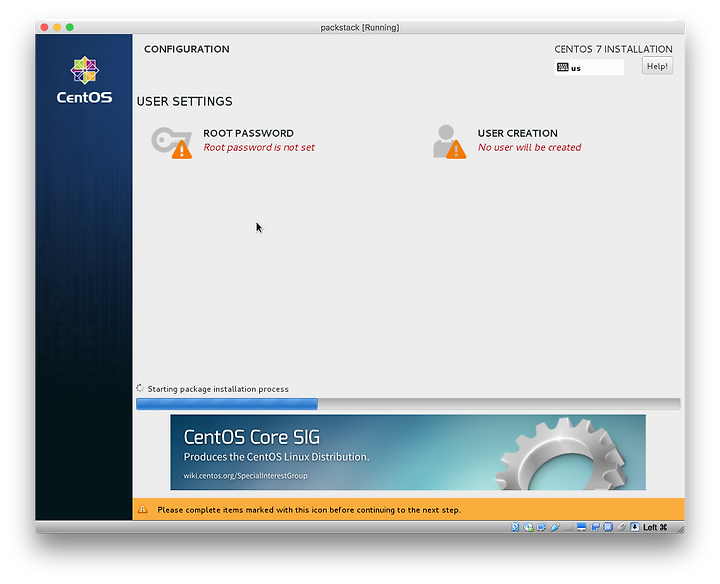This screenshot has height=584, width=720.
Task: Click the CPU virtualization status icon
Action: (x=608, y=527)
